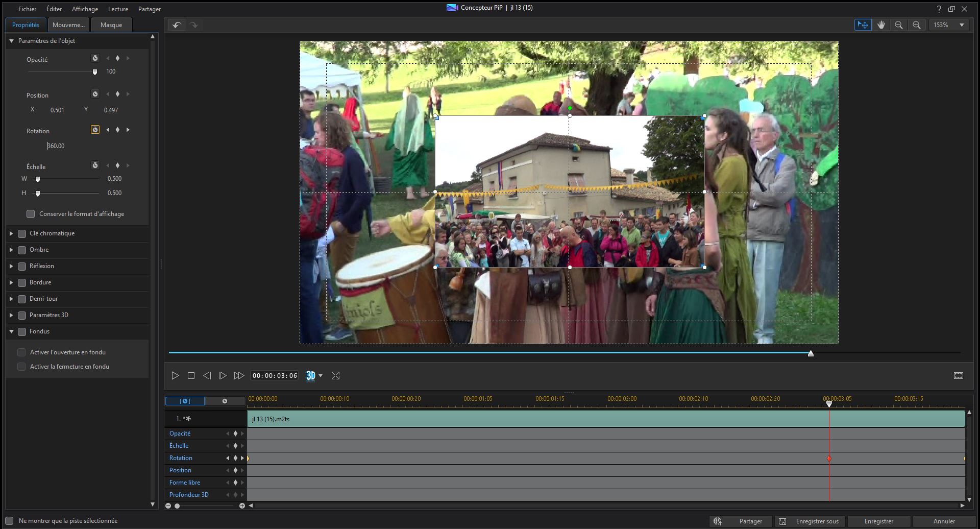
Task: Enable the Ombre checkbox
Action: (22, 250)
